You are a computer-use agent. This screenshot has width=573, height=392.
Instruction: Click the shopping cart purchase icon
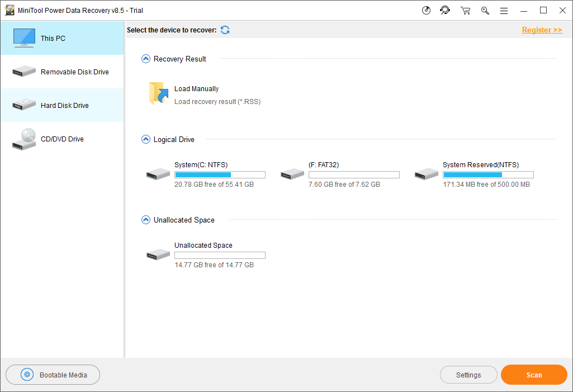click(465, 10)
